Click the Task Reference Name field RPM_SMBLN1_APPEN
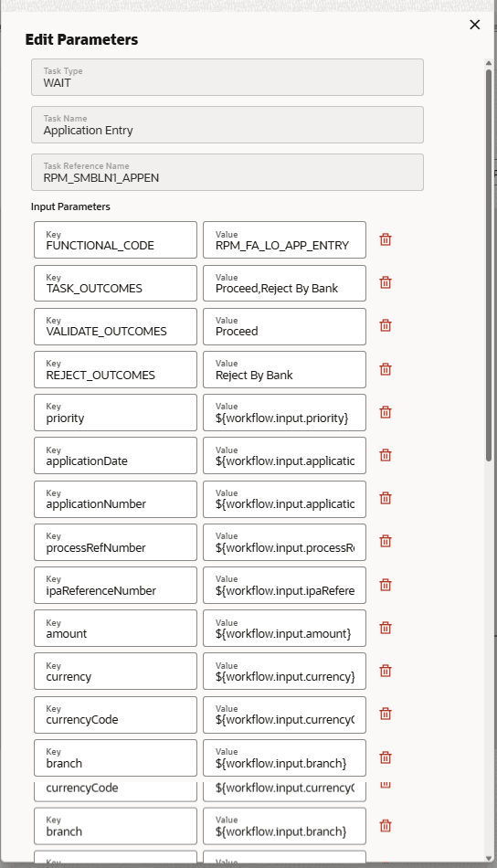The height and width of the screenshot is (868, 497). 227,172
